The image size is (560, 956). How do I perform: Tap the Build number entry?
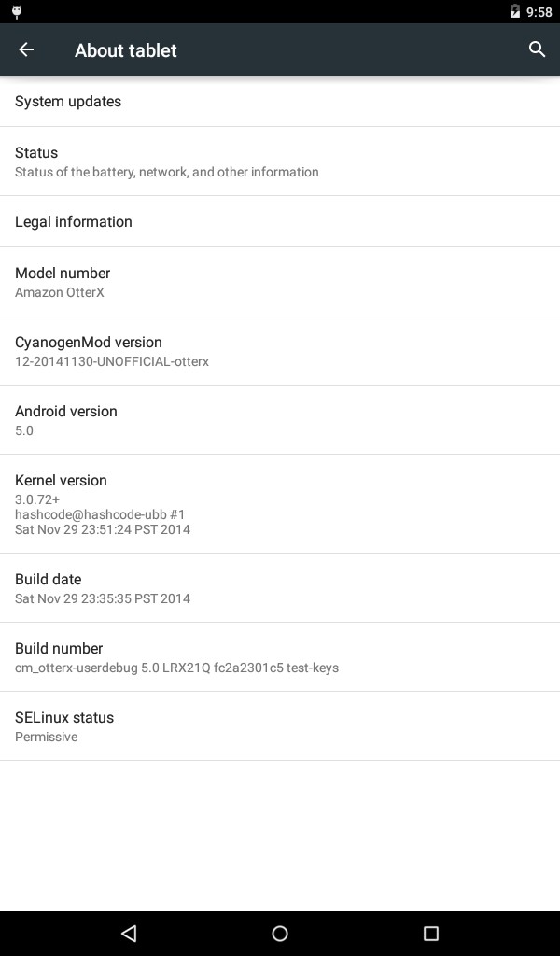click(280, 656)
